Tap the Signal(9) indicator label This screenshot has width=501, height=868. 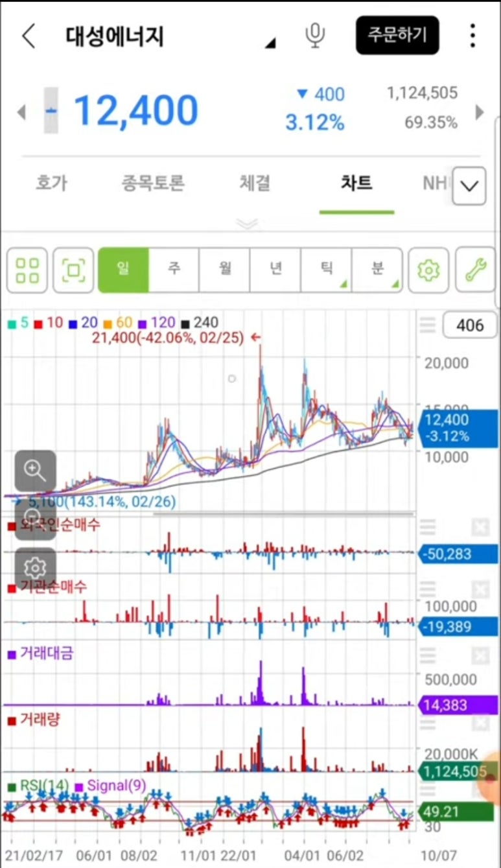click(x=111, y=786)
